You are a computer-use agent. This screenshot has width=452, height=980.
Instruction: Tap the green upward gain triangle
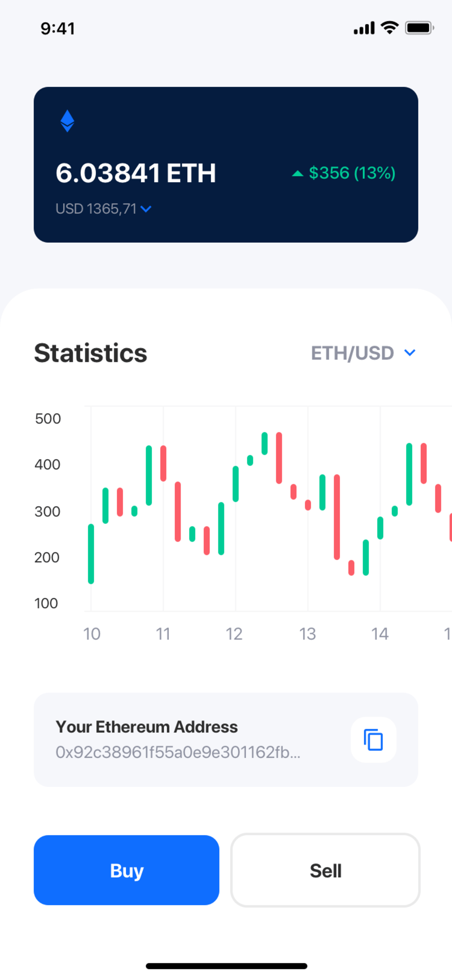(x=297, y=174)
